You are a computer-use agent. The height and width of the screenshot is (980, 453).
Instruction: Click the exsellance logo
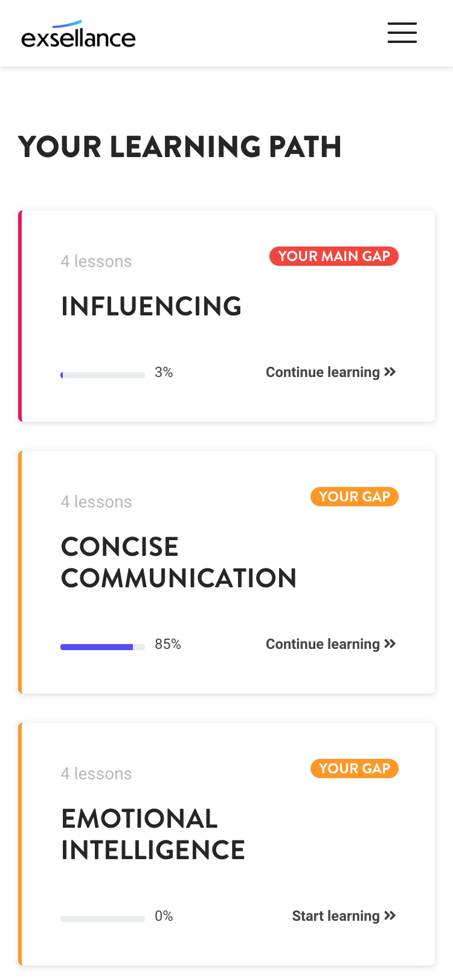tap(79, 34)
